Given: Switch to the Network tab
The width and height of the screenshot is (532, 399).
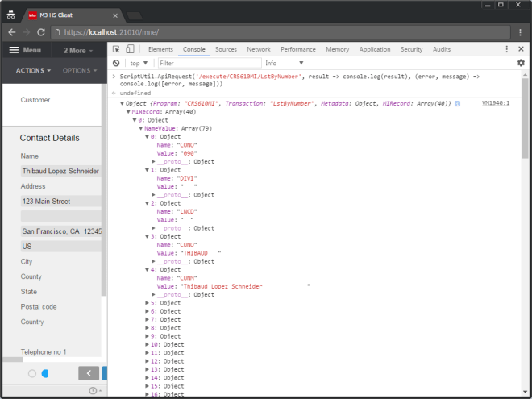Looking at the screenshot, I should tap(259, 49).
